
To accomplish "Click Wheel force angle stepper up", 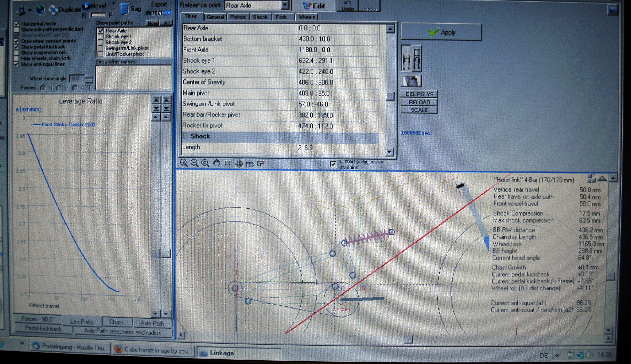I will tap(89, 77).
